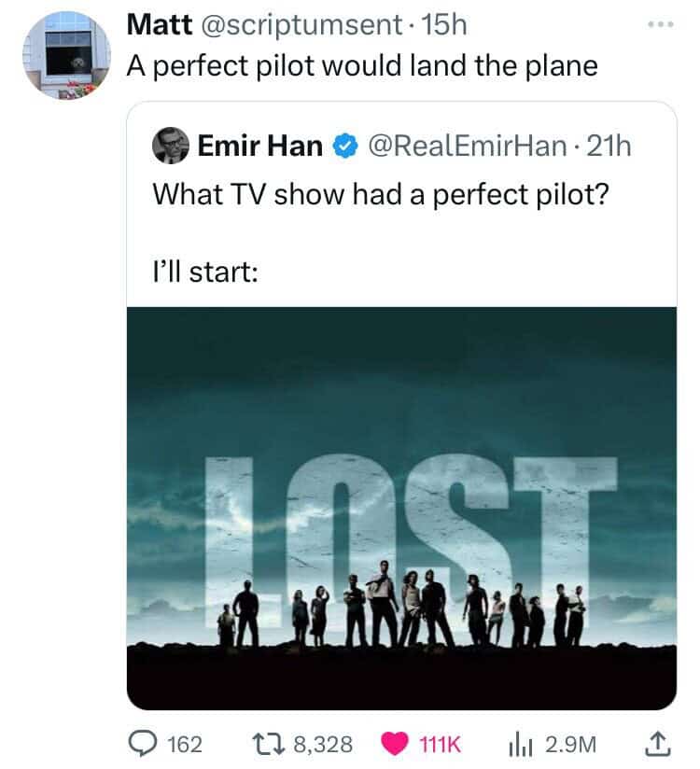This screenshot has height=769, width=700.
Task: Click the display name Matt
Action: (160, 24)
